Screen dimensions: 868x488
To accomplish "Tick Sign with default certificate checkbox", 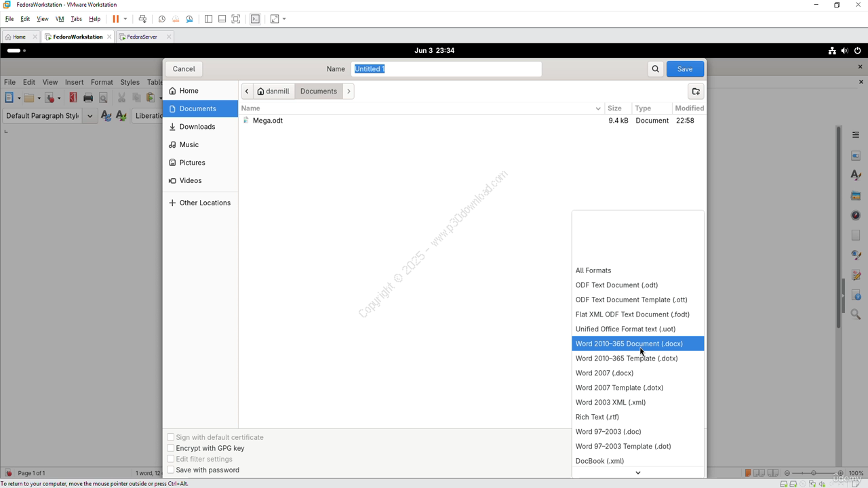I will click(x=171, y=437).
